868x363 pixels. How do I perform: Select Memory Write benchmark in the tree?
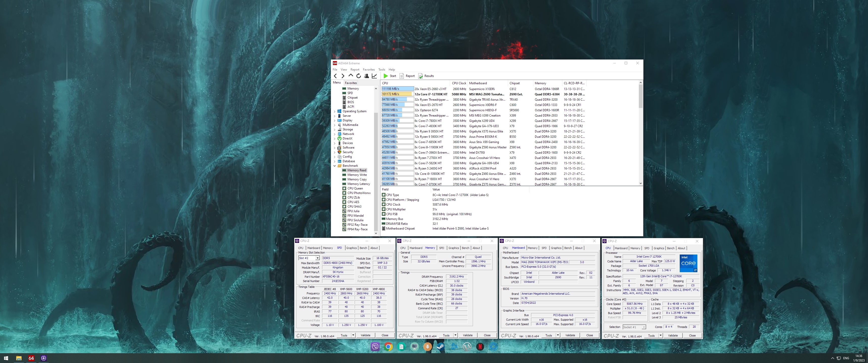tap(357, 175)
